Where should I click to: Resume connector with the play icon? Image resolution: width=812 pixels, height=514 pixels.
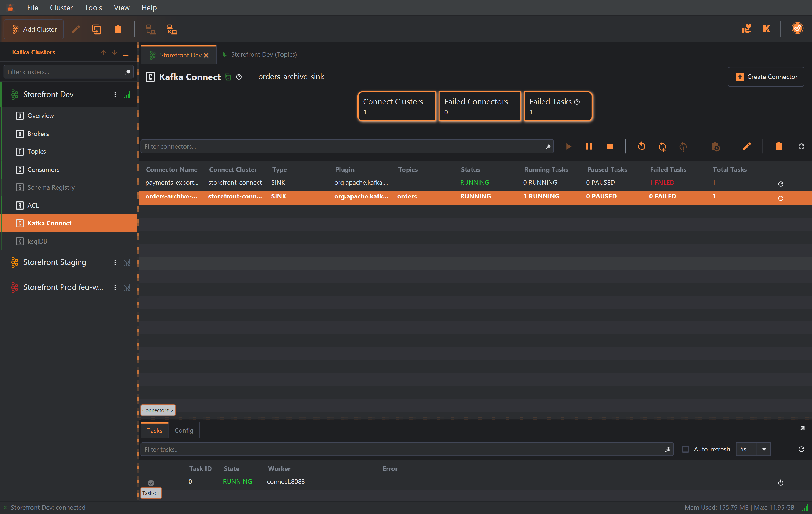568,146
